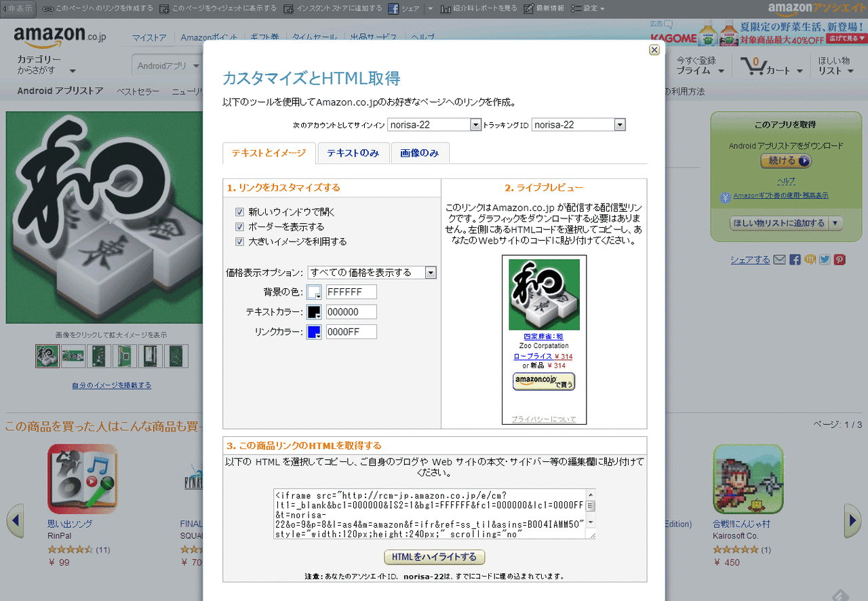
Task: Close the カスタマイズとHTML取得 dialog with the X icon
Action: (x=654, y=50)
